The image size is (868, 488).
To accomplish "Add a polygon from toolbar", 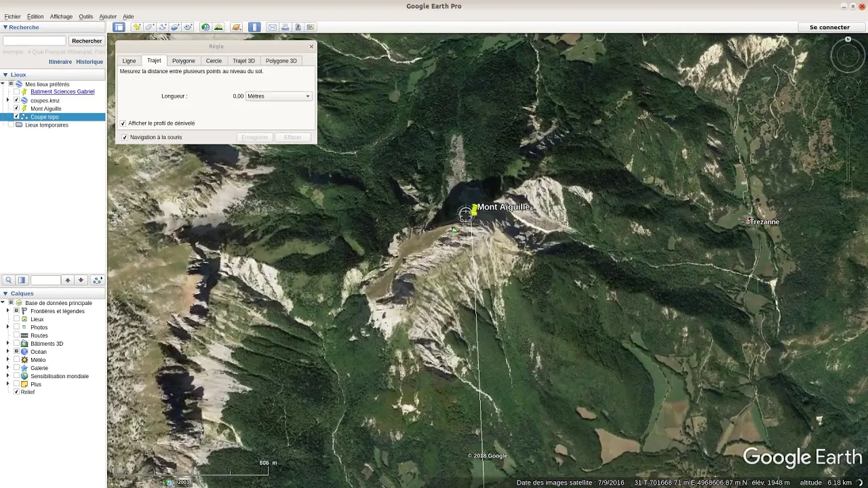I will (150, 27).
